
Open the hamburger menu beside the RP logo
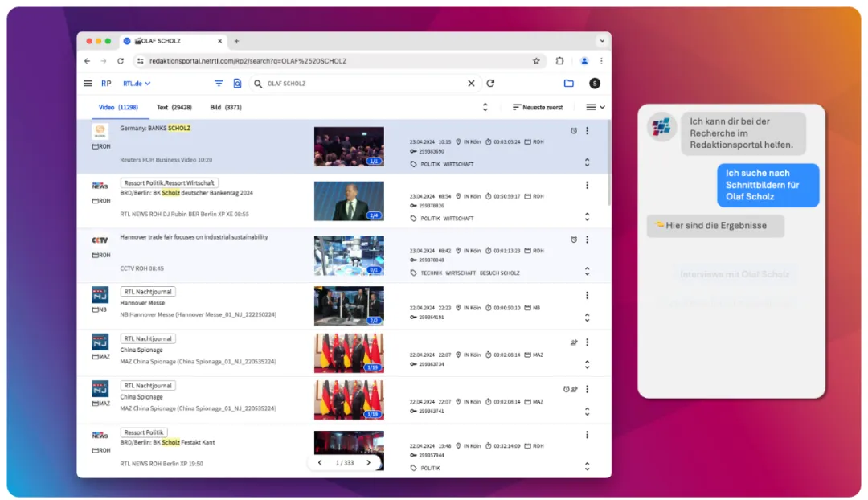pyautogui.click(x=88, y=84)
